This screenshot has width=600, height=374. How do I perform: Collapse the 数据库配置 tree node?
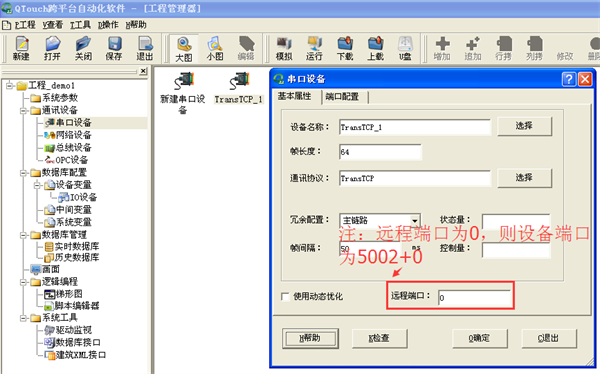click(23, 173)
